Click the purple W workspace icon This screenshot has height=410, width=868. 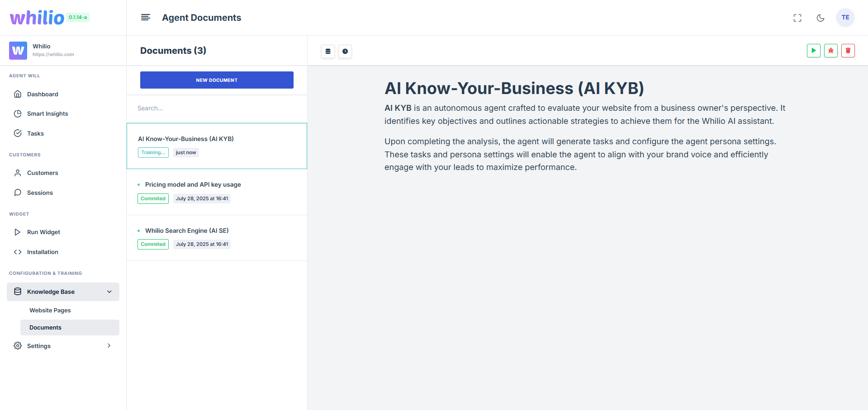click(18, 50)
